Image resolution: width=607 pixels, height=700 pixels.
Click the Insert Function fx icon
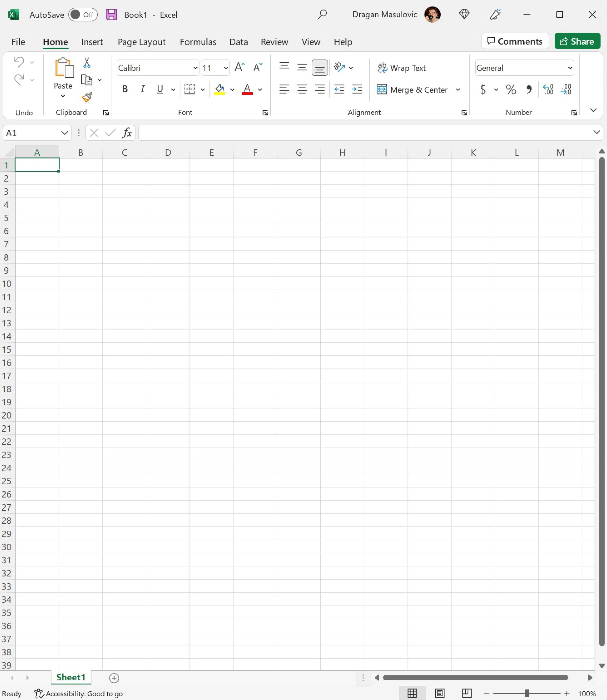tap(127, 133)
